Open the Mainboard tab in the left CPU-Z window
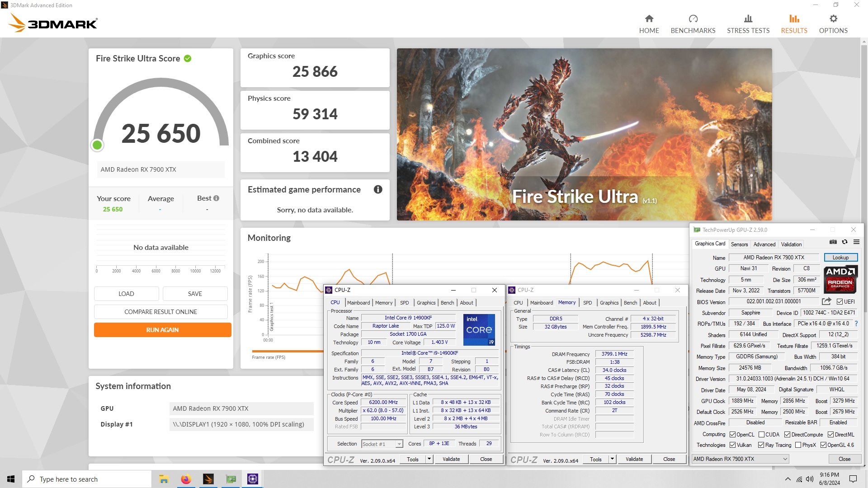This screenshot has width=868, height=488. point(358,303)
